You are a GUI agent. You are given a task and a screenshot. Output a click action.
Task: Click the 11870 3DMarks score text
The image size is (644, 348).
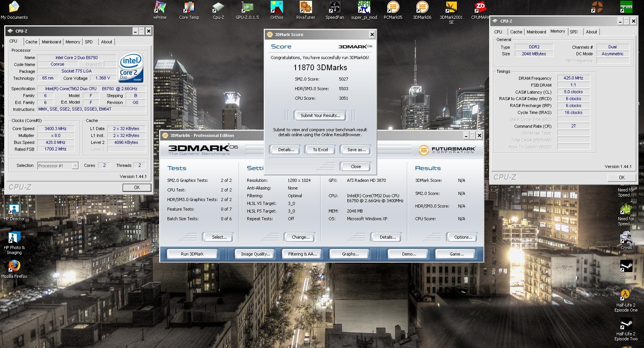pos(320,68)
